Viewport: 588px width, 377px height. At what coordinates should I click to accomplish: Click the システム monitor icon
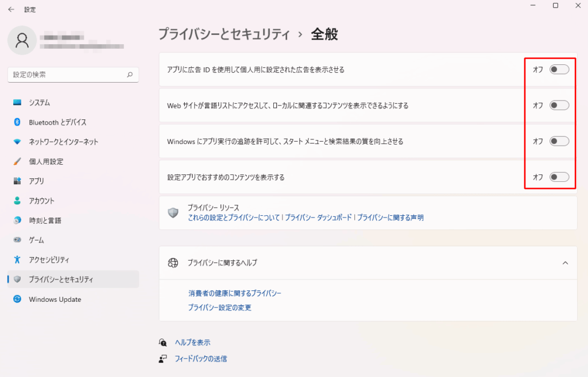17,102
